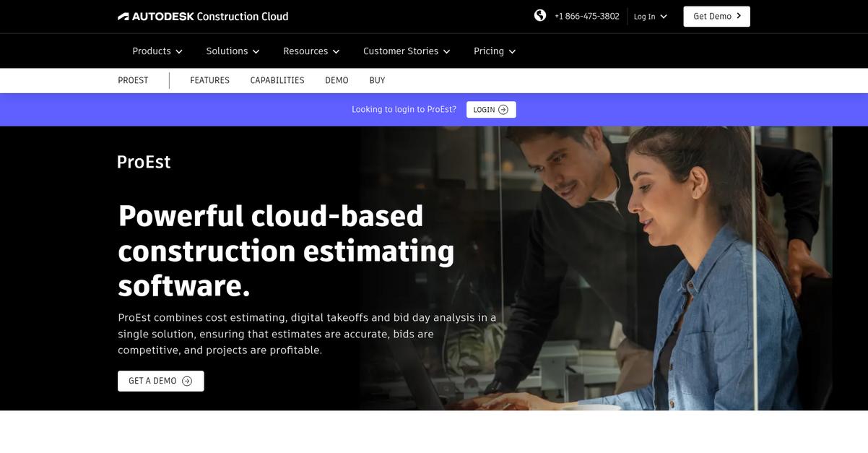Jump to the BUY section
The image size is (868, 453).
click(377, 80)
